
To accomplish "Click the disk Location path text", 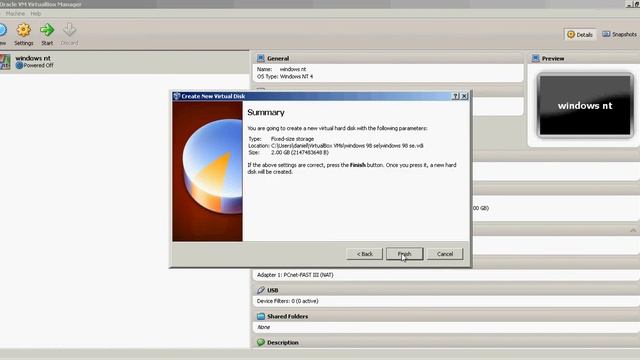I will click(x=347, y=146).
